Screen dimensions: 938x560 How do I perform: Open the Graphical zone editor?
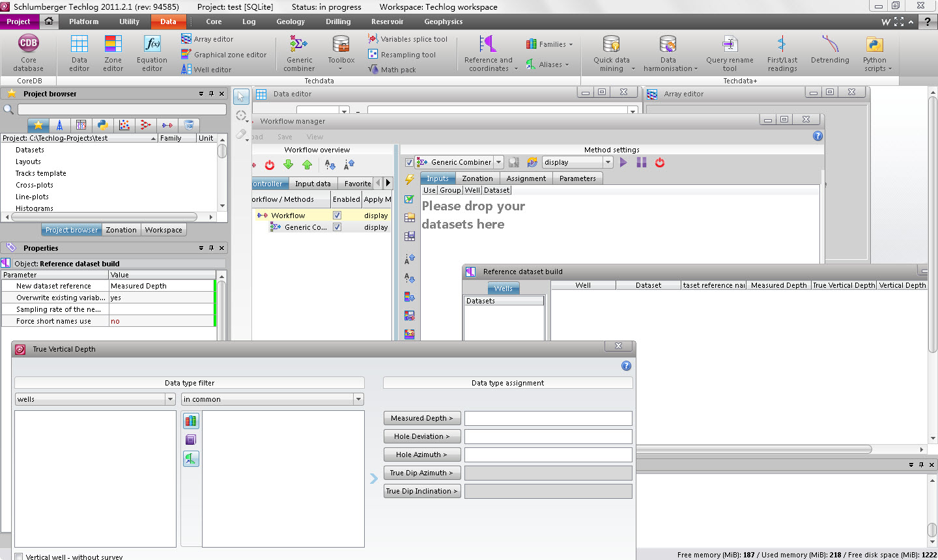coord(224,55)
